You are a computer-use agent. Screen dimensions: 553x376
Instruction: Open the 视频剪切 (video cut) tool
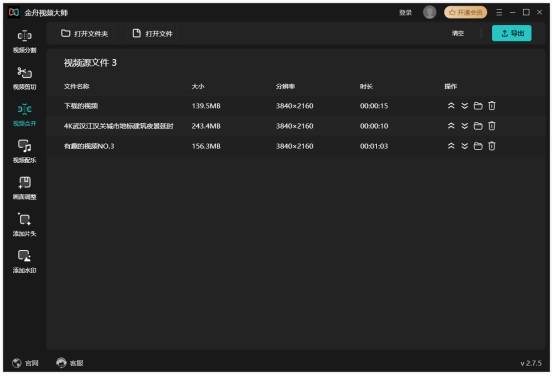24,78
